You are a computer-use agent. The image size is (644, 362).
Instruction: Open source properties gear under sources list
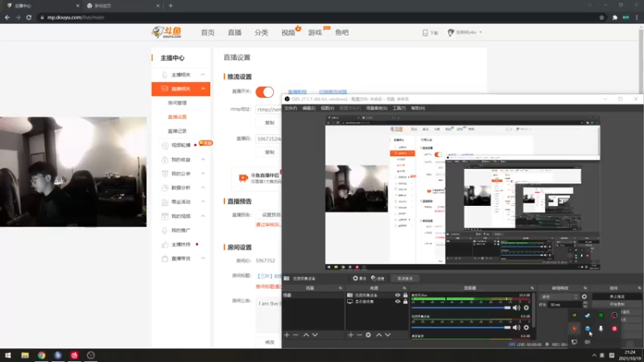pos(369,335)
